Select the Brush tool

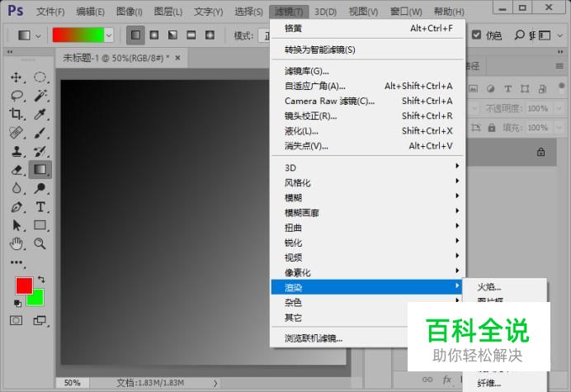click(x=40, y=133)
